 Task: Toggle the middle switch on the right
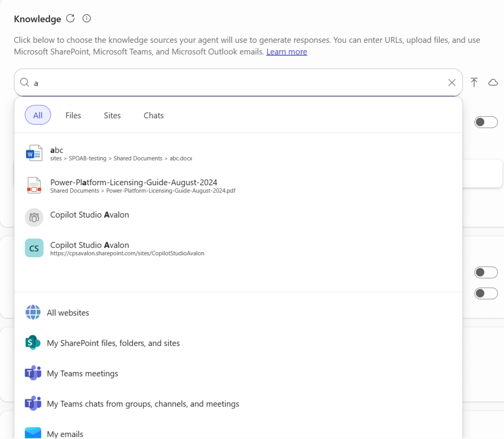coord(486,272)
